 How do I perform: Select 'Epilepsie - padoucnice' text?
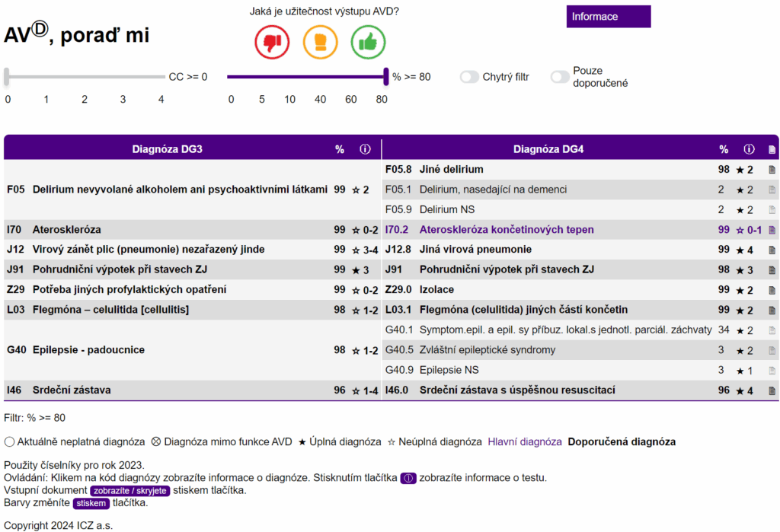88,350
